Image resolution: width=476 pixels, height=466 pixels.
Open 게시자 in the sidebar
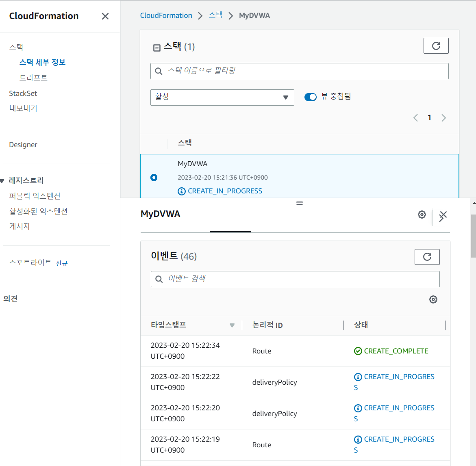pyautogui.click(x=20, y=226)
